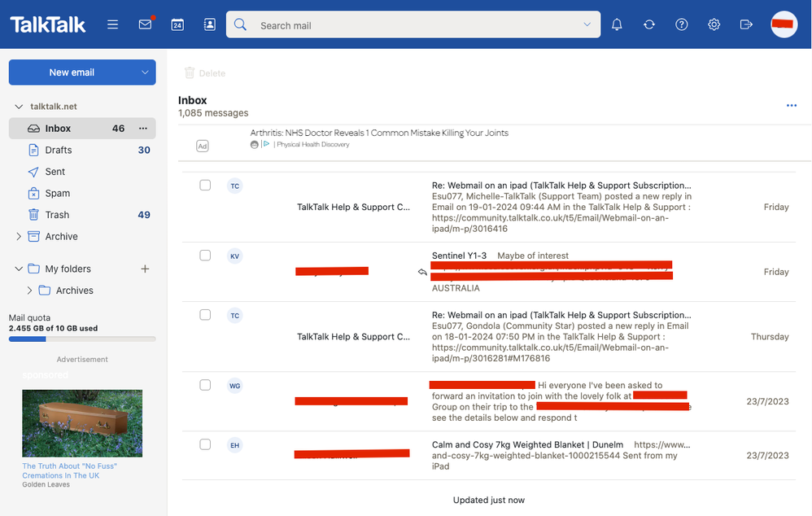Open inbox more actions ellipsis at right
Viewport: 812px width, 516px height.
click(x=792, y=105)
